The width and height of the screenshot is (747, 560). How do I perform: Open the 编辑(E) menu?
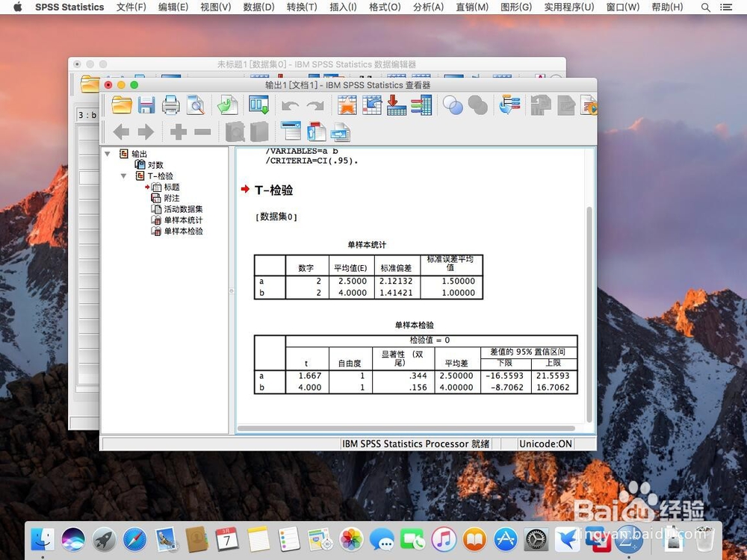pos(173,7)
